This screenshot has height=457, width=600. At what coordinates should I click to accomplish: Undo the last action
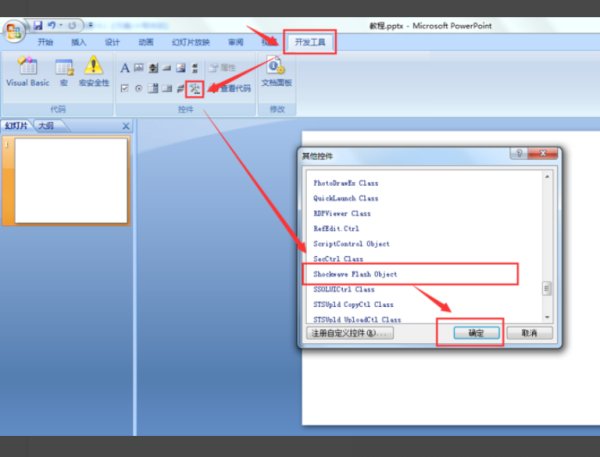click(52, 25)
